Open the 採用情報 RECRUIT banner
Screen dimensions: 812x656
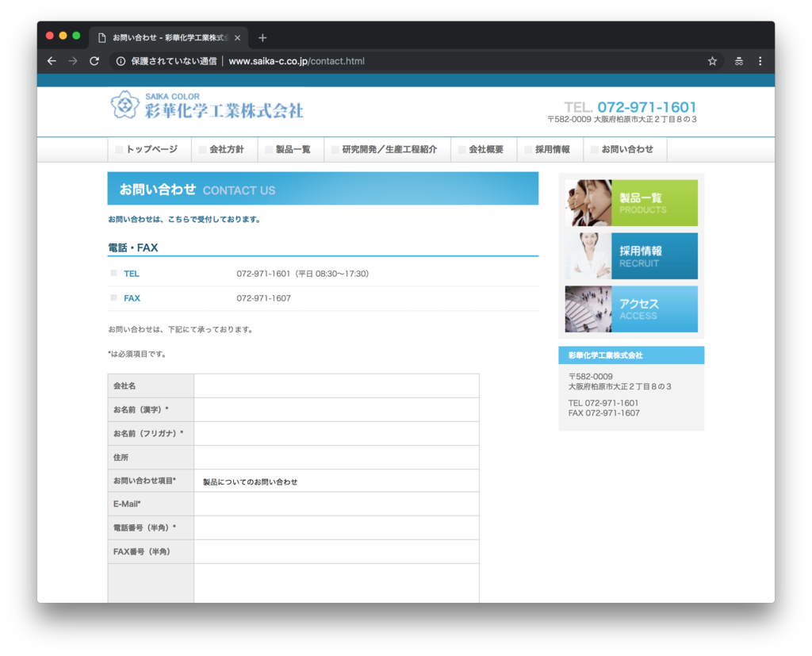point(631,256)
